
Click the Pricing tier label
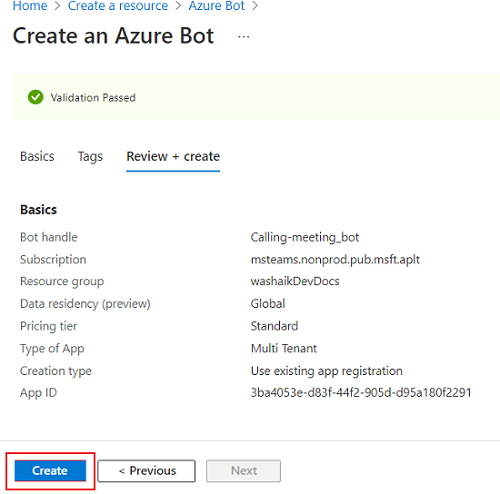(49, 326)
